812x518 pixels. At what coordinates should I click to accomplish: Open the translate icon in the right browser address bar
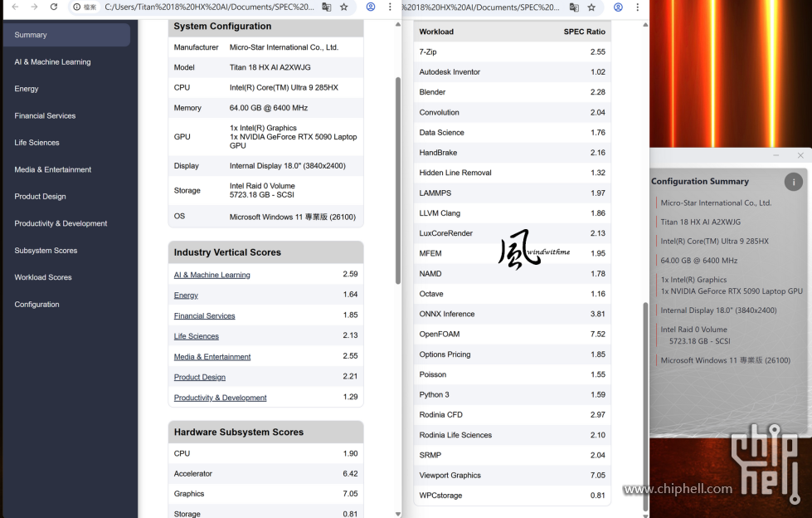click(574, 7)
